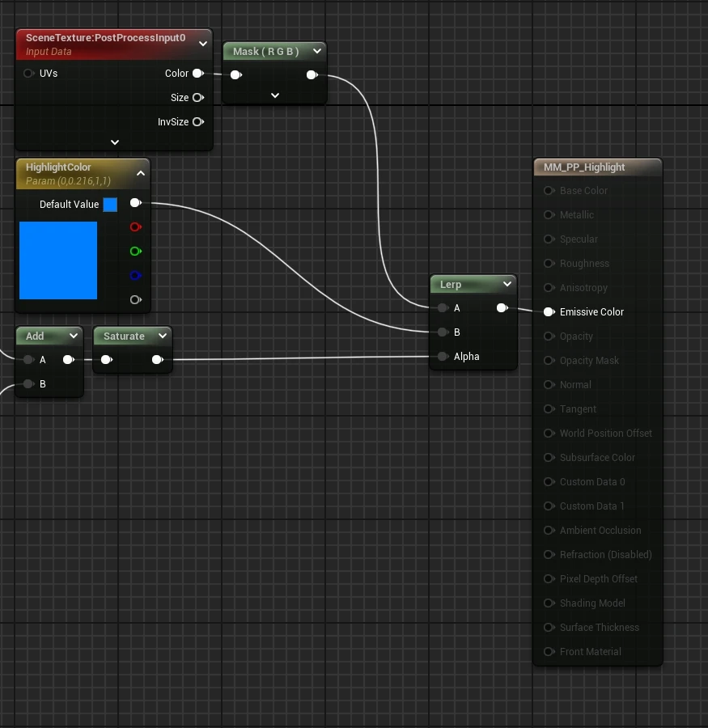
Task: Click the SceneTexture Color output pin
Action: pyautogui.click(x=197, y=74)
